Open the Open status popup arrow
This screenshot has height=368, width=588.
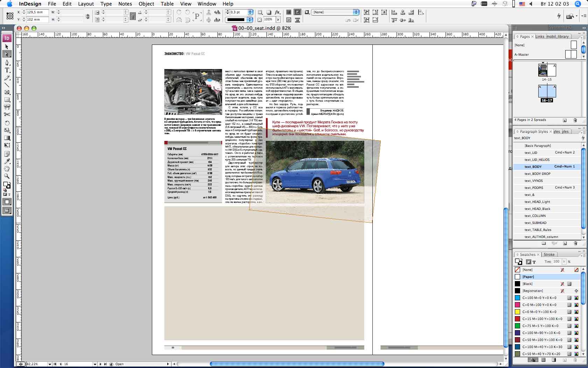[168, 364]
